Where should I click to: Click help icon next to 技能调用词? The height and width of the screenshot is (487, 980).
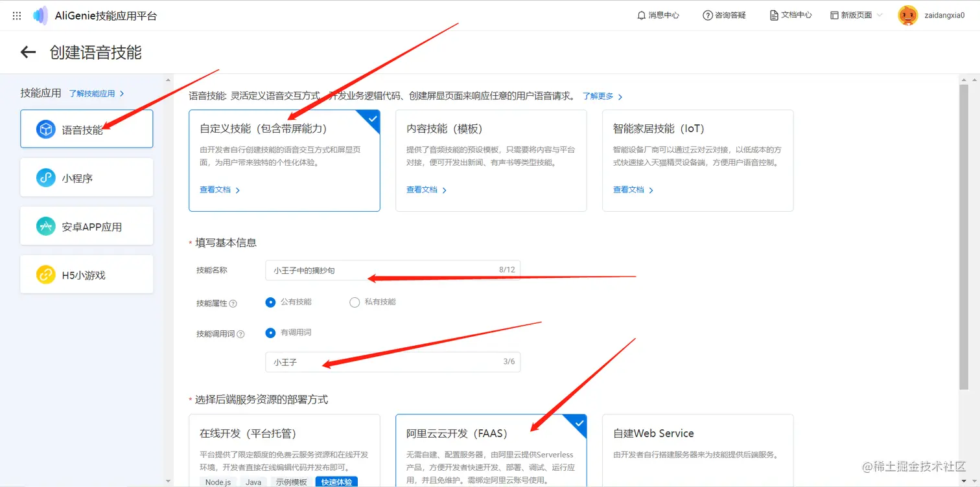click(x=241, y=334)
